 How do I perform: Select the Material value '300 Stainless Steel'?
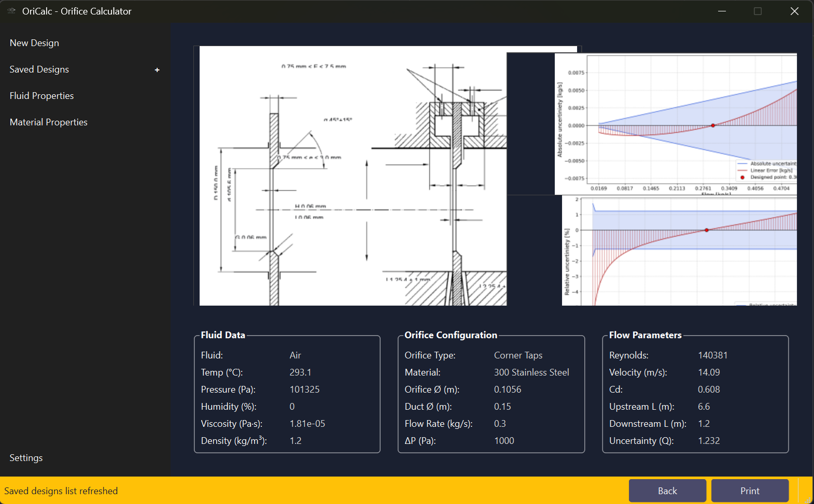tap(531, 372)
